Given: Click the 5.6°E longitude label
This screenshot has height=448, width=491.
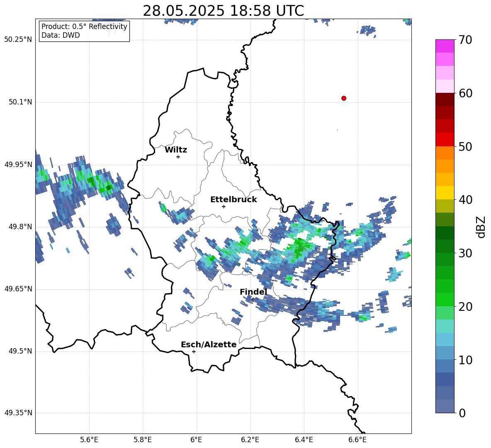Looking at the screenshot, I should tap(89, 440).
